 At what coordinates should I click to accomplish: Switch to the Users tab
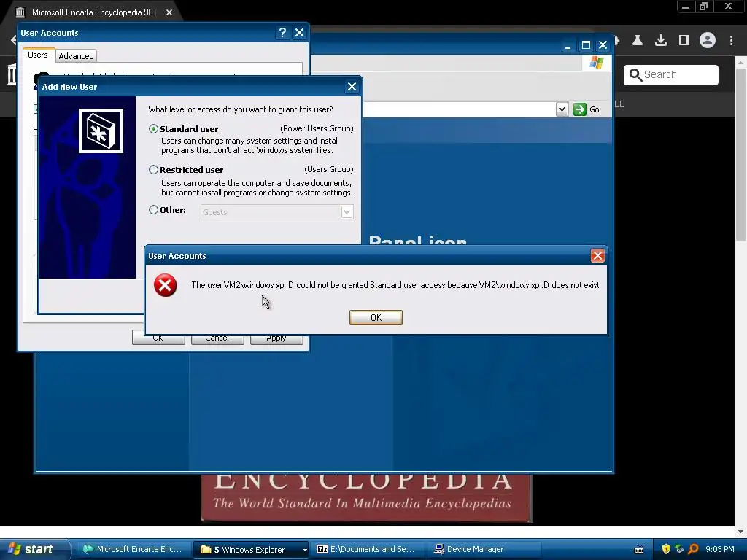[38, 55]
